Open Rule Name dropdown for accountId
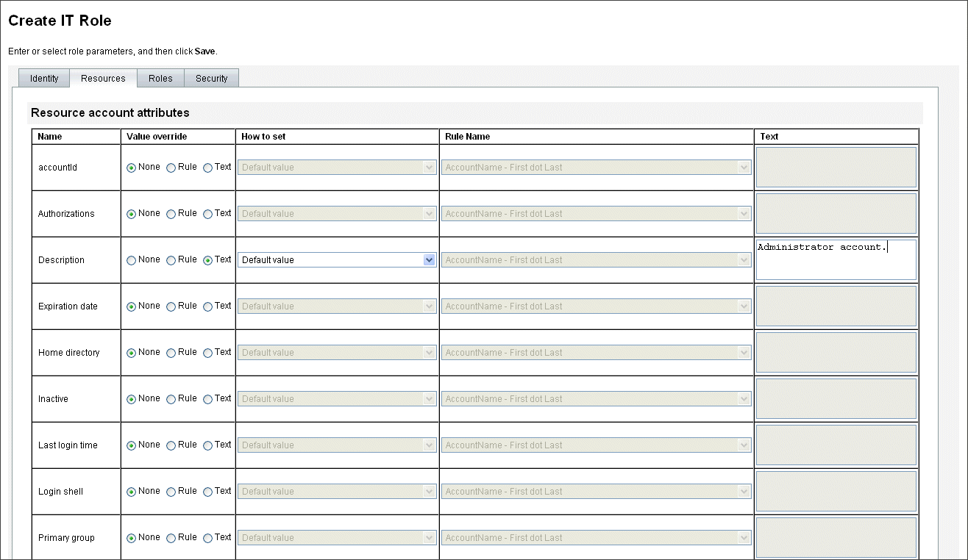The image size is (968, 560). click(x=597, y=168)
